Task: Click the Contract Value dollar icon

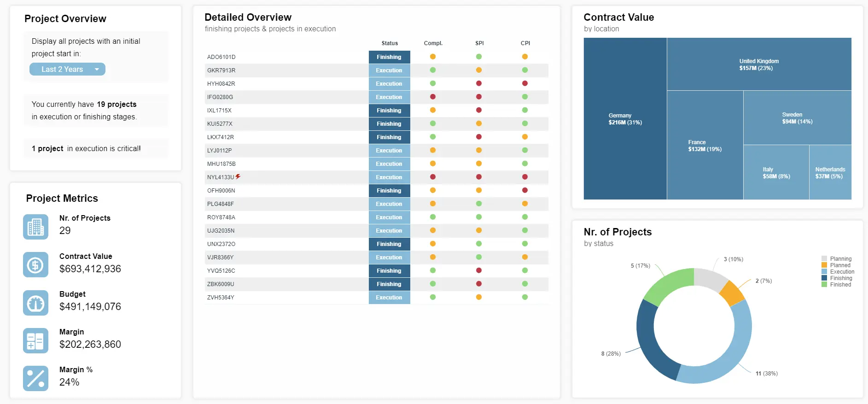Action: coord(35,264)
